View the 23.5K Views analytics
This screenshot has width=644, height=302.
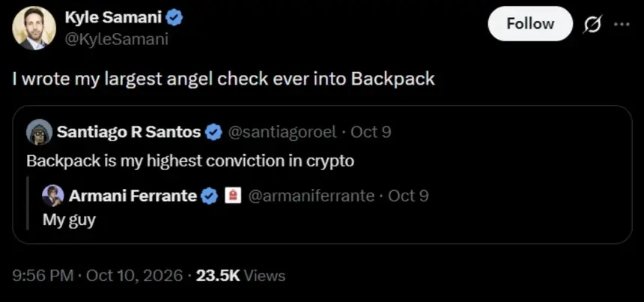coord(240,275)
